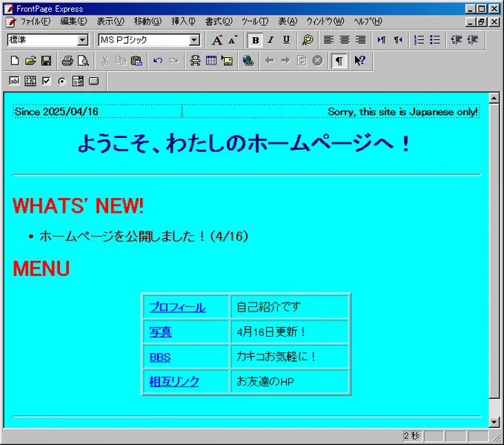Insert a WebBot component
504x445 pixels.
[x=195, y=61]
